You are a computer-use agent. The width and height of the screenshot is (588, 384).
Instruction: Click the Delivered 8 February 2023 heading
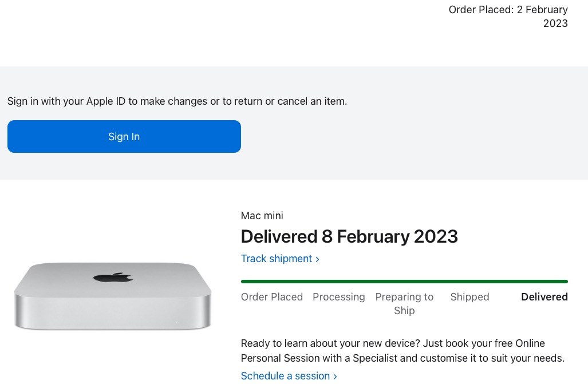coord(349,236)
